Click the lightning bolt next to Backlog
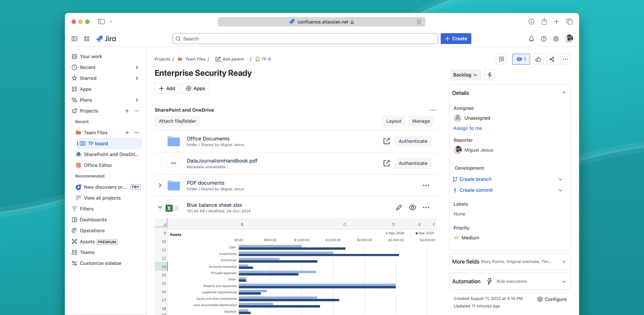This screenshot has height=315, width=644. point(490,75)
